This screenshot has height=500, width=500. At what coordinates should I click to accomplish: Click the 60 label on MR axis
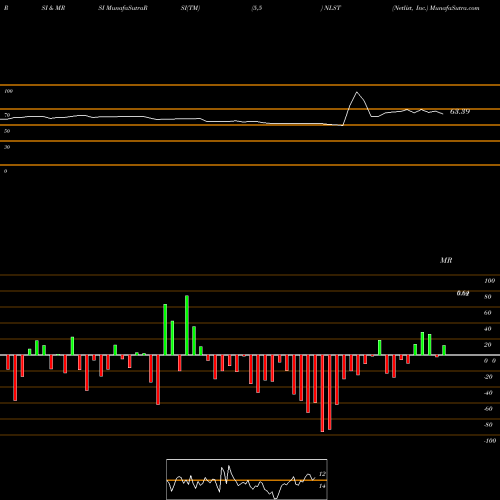(x=488, y=313)
